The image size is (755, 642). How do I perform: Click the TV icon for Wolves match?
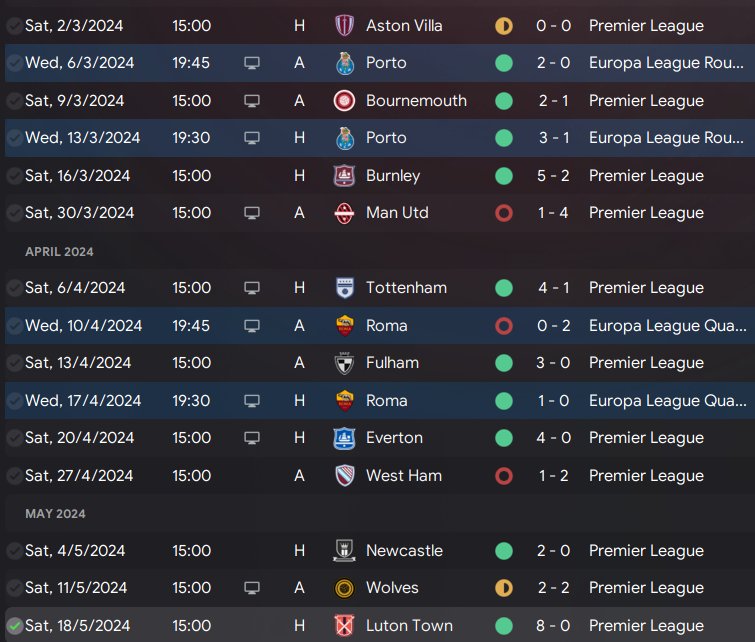(x=252, y=588)
